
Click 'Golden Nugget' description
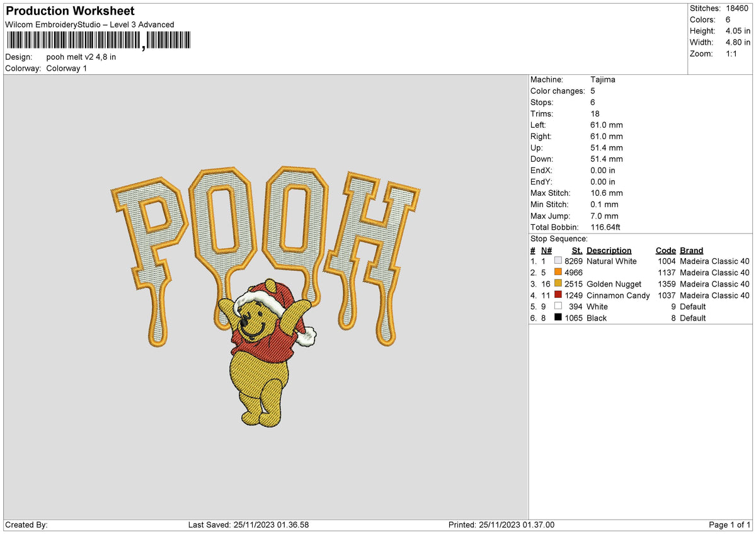[614, 283]
